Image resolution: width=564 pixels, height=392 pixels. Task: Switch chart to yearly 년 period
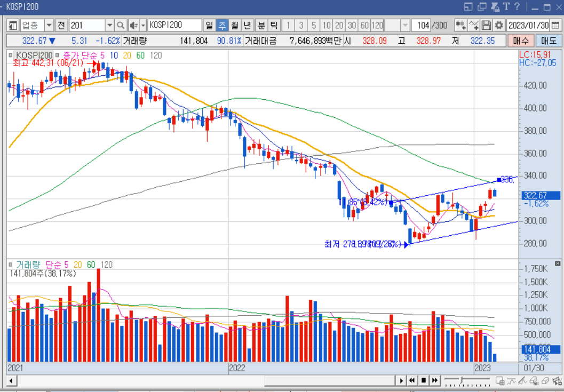click(x=247, y=25)
